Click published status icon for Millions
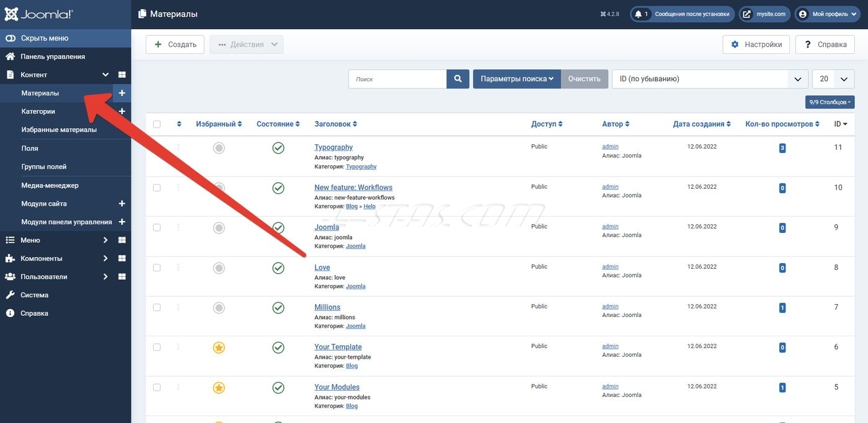The height and width of the screenshot is (423, 868). [x=278, y=308]
